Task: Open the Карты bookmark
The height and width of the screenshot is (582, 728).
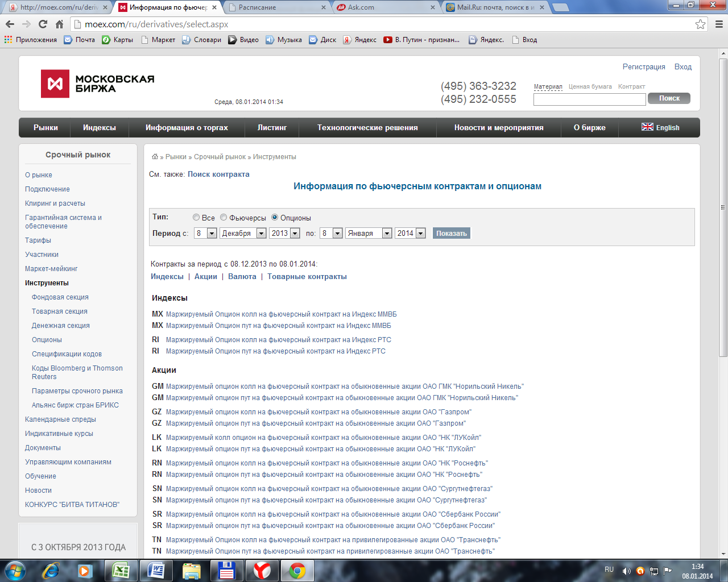Action: pyautogui.click(x=118, y=40)
